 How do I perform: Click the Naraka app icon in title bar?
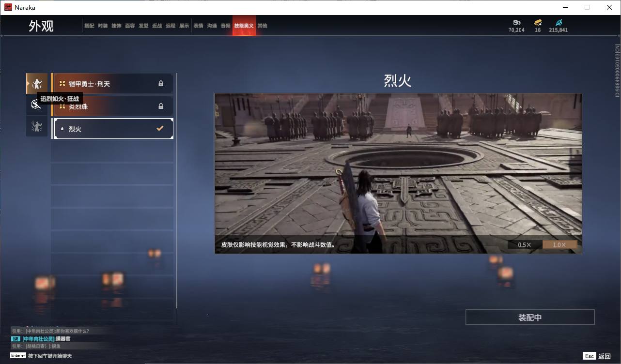click(8, 7)
